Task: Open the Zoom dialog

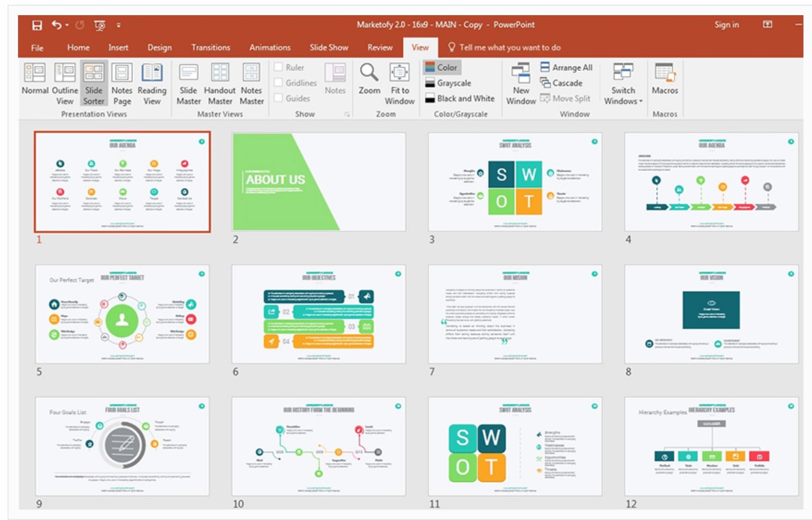Action: [x=369, y=79]
